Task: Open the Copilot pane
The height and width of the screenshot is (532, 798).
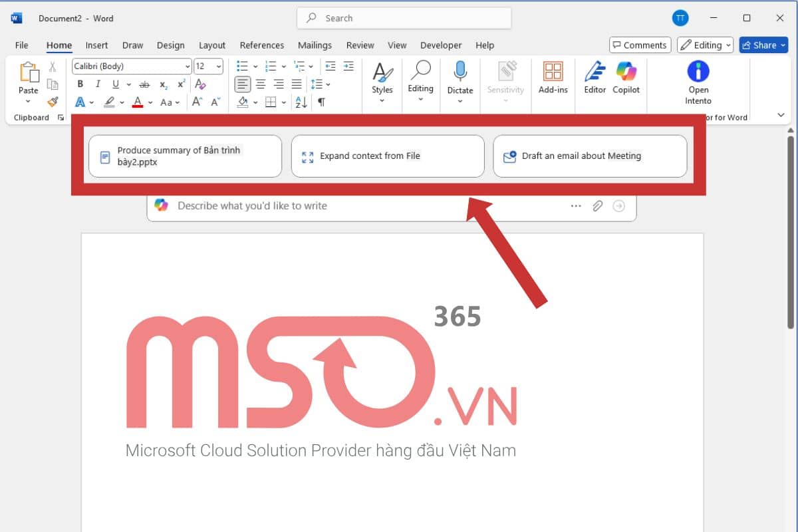Action: tap(626, 77)
